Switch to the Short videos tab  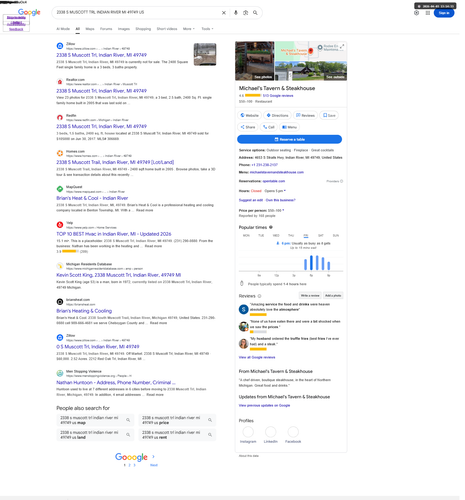(167, 29)
